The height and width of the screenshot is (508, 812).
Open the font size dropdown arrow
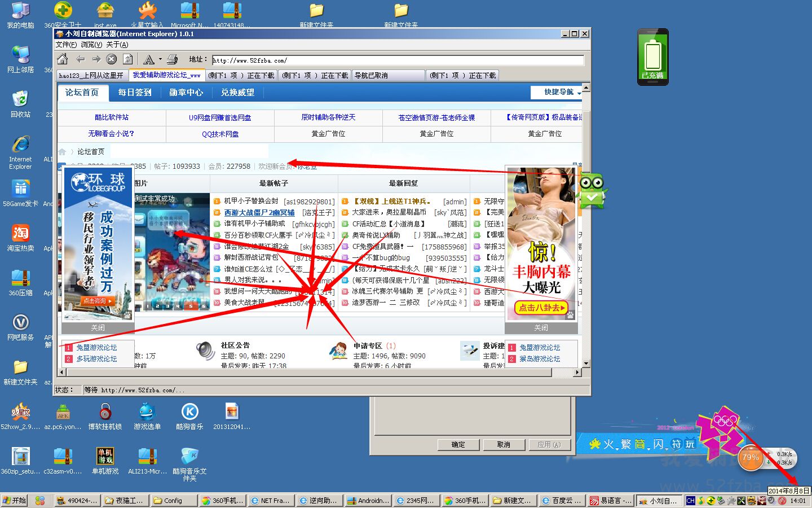tap(160, 59)
